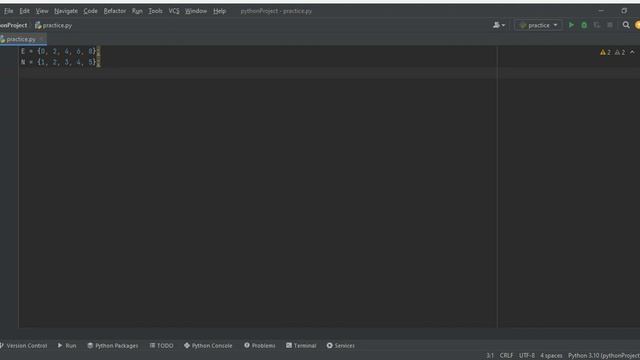Open the Navigate menu
The image size is (640, 360).
66,11
